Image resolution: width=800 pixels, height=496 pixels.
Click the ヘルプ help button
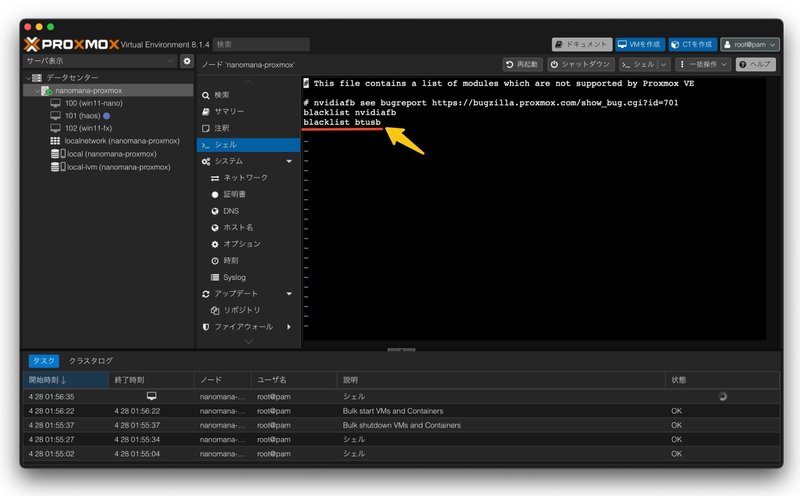tap(756, 64)
